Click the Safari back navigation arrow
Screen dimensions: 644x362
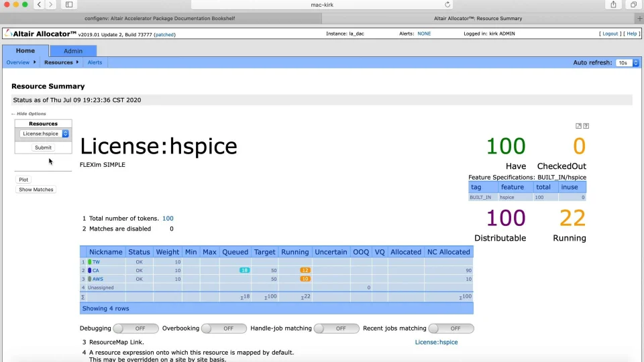click(38, 5)
